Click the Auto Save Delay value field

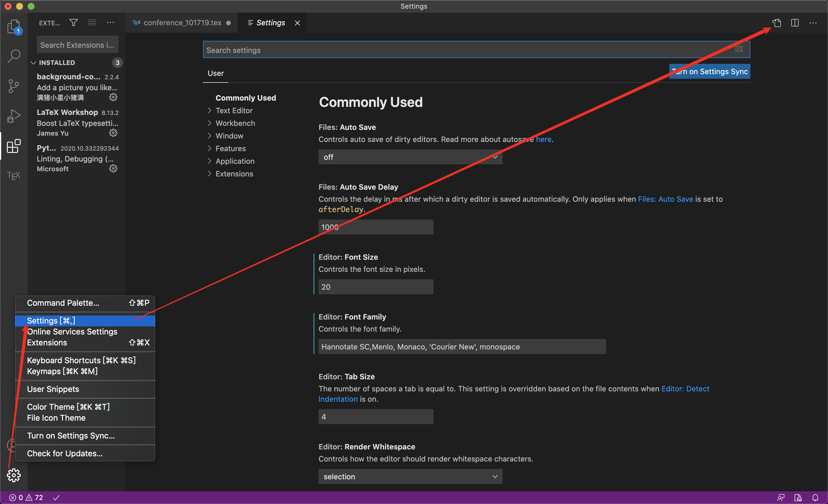coord(376,227)
